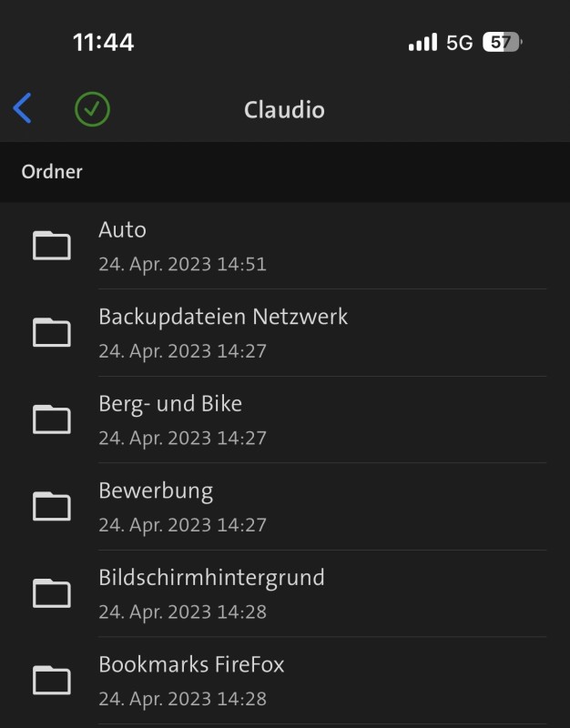Tap the Bookmarks FireFox folder icon
This screenshot has height=728, width=570.
point(52,680)
